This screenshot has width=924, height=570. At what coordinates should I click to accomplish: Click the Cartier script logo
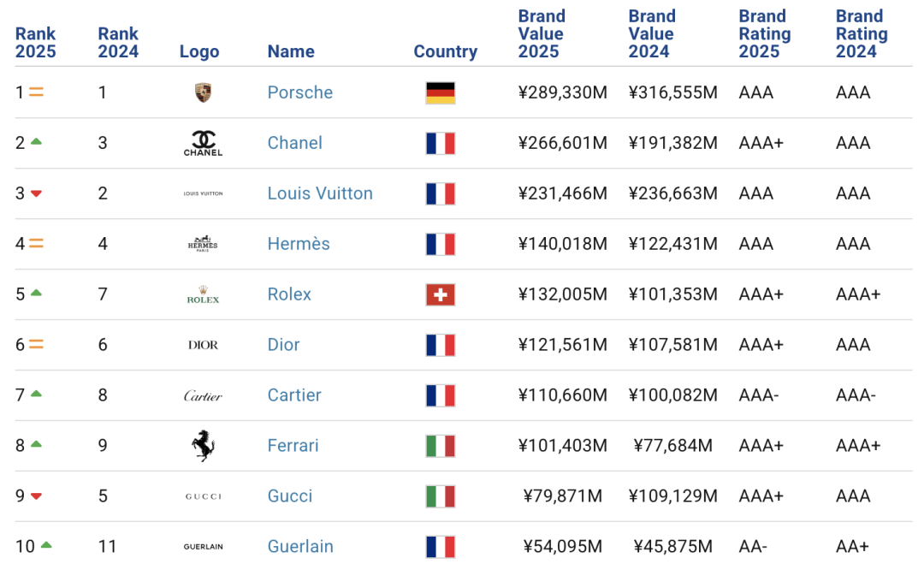click(203, 395)
